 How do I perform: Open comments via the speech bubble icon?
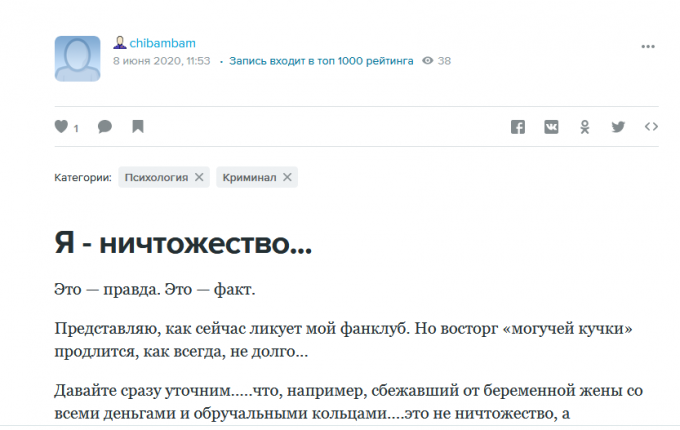click(x=105, y=127)
